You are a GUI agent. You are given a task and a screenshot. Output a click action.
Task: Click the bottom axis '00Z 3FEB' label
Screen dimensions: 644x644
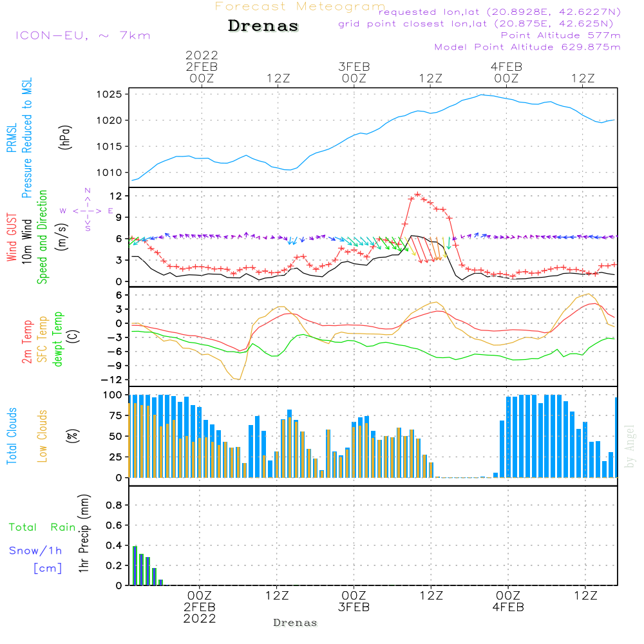click(354, 601)
